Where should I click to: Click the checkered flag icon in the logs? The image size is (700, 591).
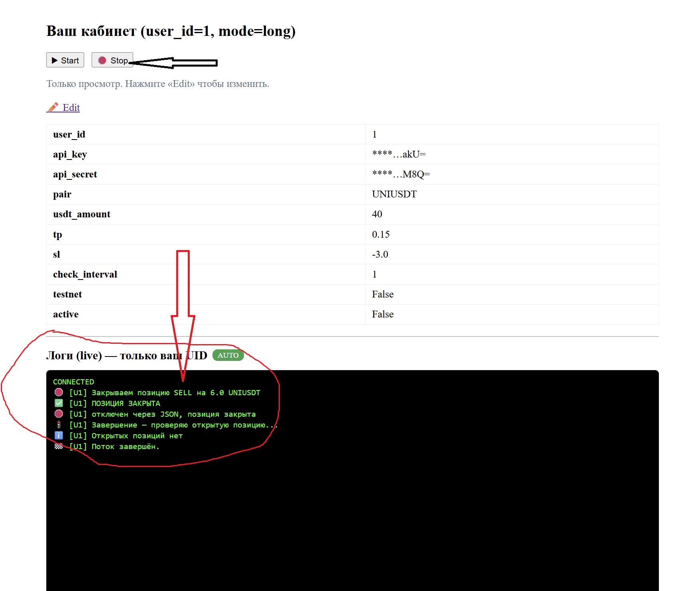tap(59, 446)
